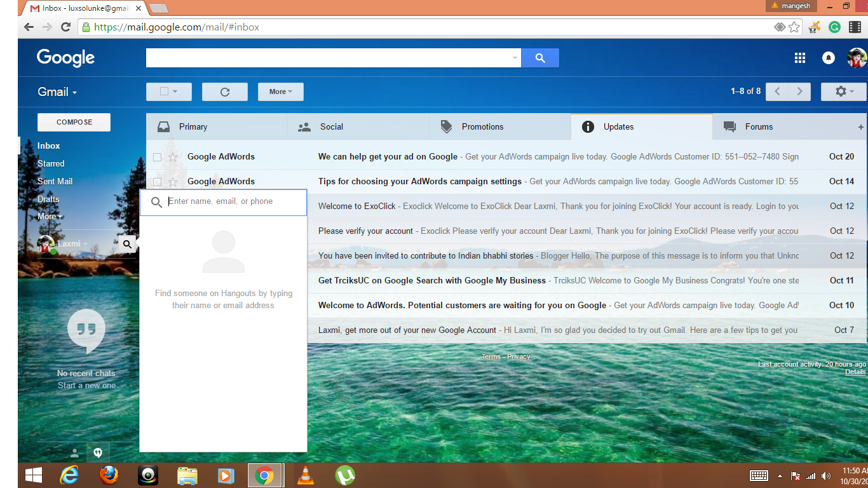The image size is (868, 488).
Task: Open the Starred folder
Action: click(x=51, y=163)
